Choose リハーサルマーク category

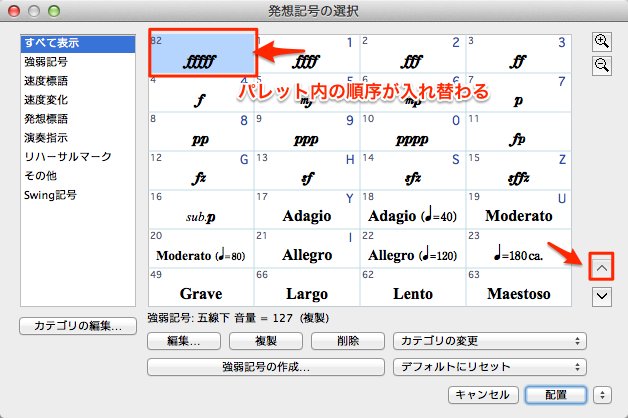click(x=78, y=157)
